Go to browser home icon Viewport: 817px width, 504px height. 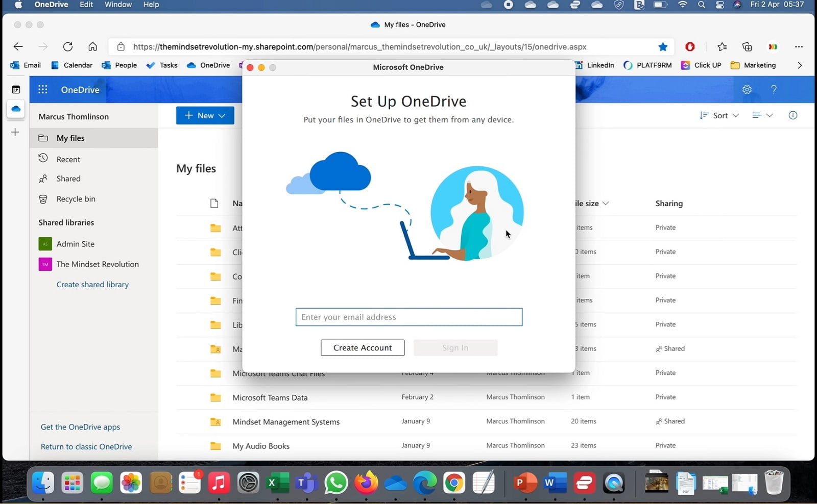pos(92,46)
